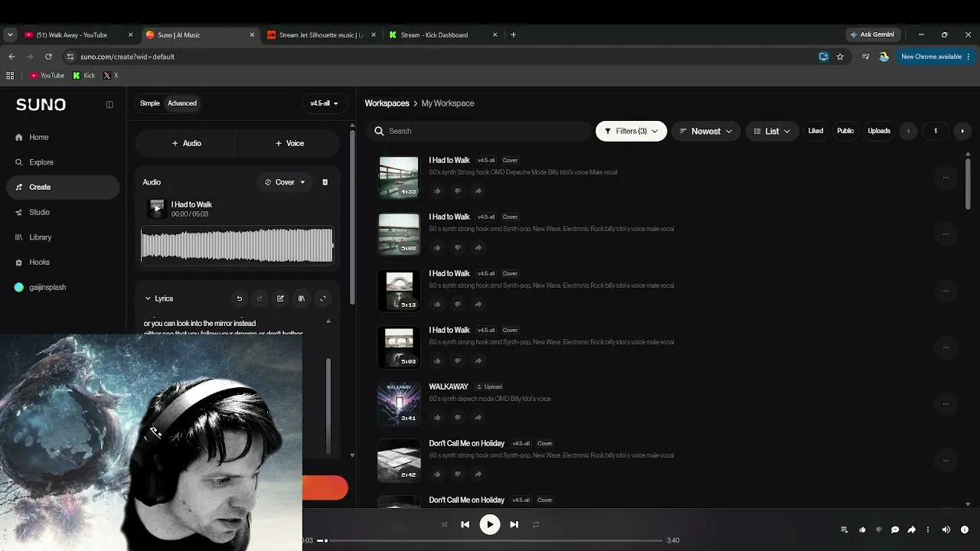The image size is (980, 551).
Task: Delete the loaded audio with trash icon
Action: pyautogui.click(x=325, y=182)
